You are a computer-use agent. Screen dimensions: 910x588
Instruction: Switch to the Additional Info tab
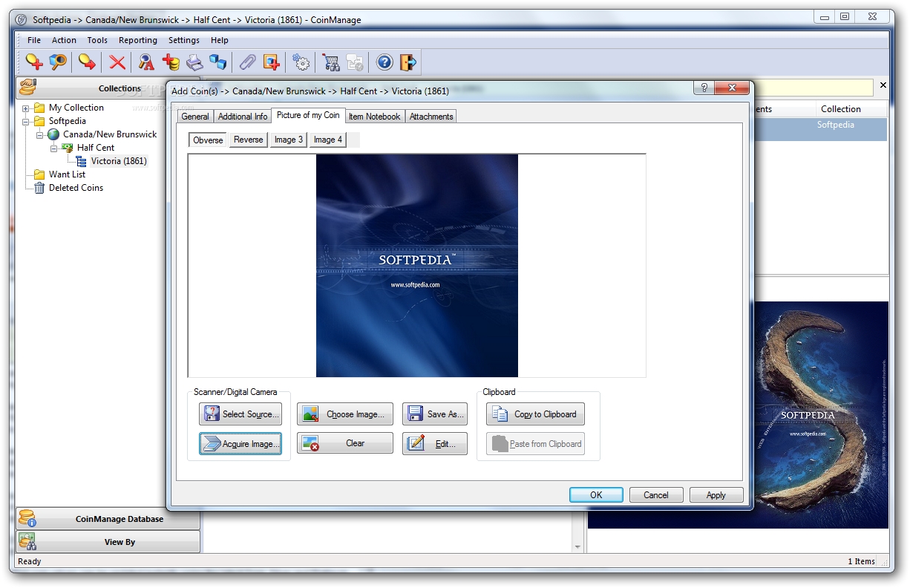point(243,117)
